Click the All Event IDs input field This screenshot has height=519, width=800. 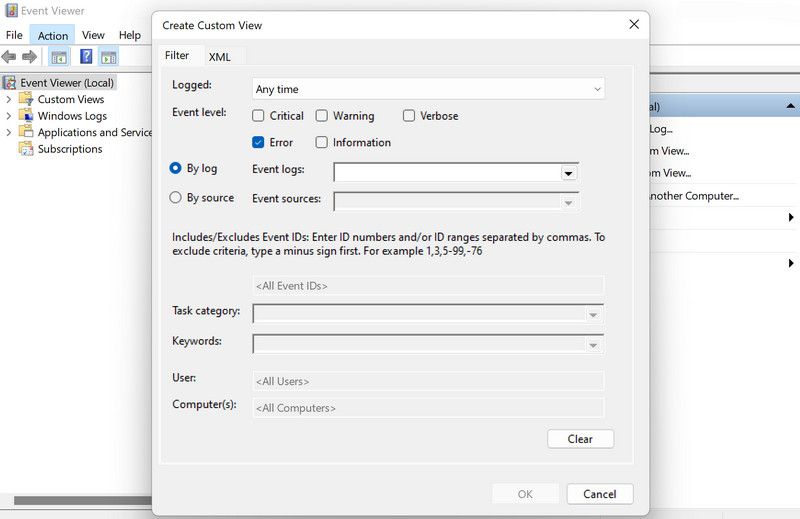(x=428, y=286)
